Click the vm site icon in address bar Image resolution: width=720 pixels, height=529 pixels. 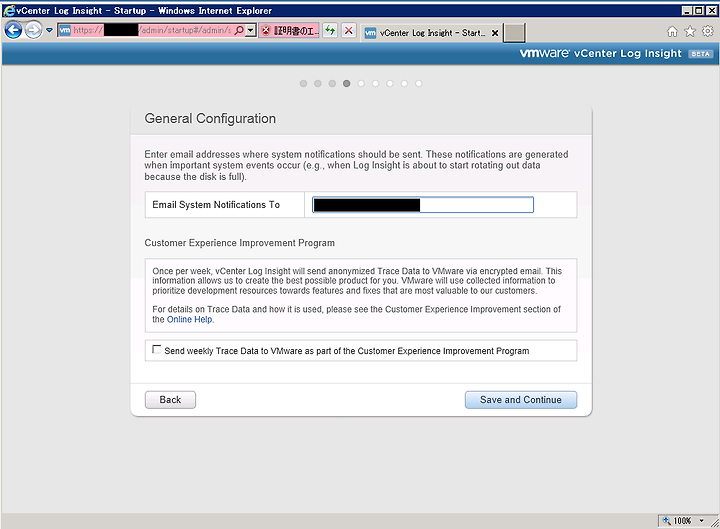[x=65, y=30]
